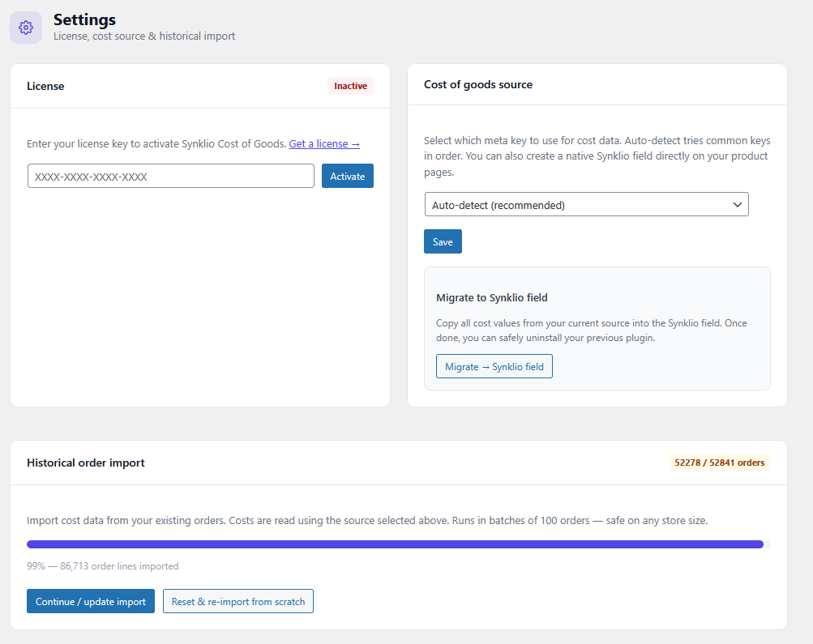813x644 pixels.
Task: Open the Get a license link
Action: (x=324, y=144)
